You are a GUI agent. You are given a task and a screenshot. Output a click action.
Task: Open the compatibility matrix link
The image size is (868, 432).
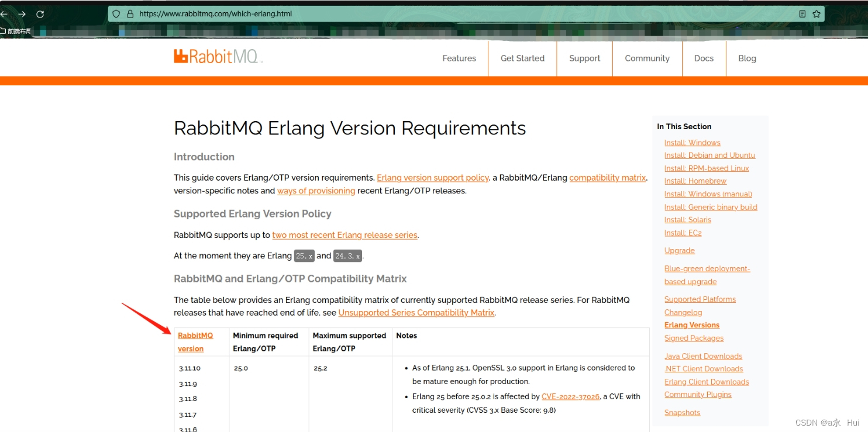tap(608, 178)
